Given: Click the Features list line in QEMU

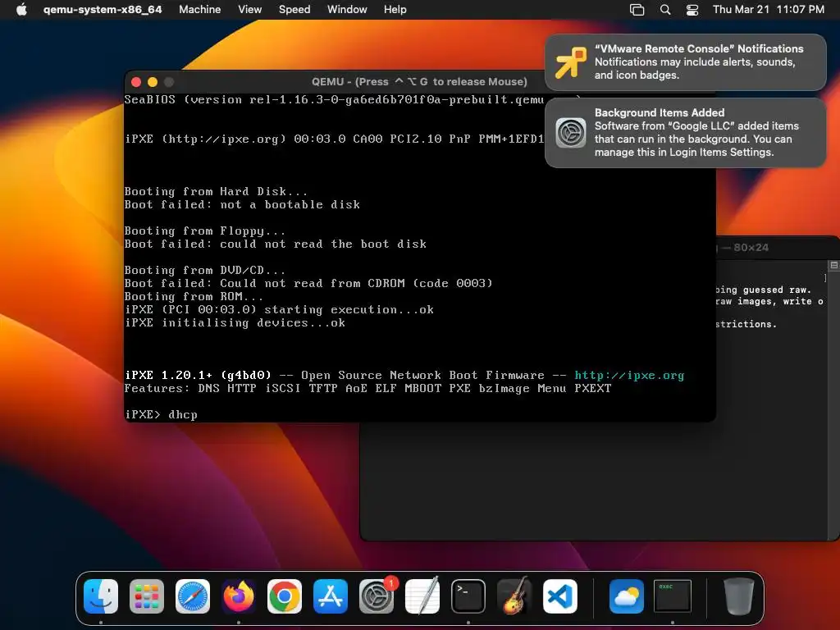Looking at the screenshot, I should (367, 388).
